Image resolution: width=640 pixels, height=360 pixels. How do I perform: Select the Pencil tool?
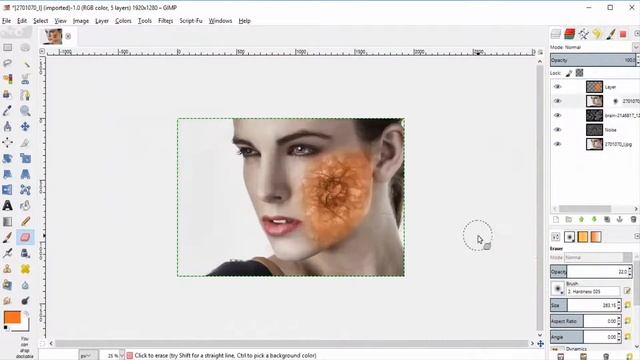[25, 222]
